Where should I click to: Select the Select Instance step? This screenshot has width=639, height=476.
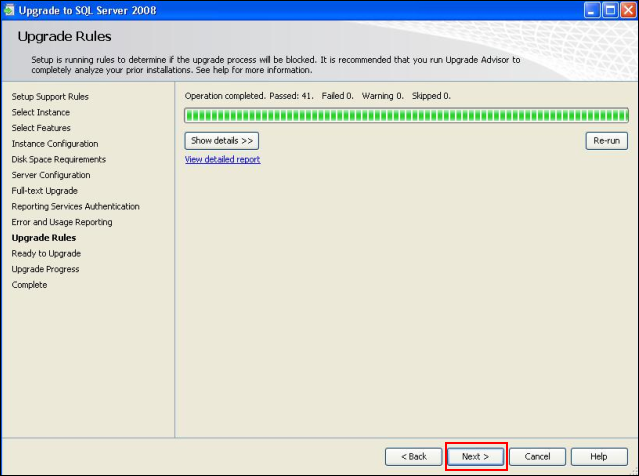pos(41,112)
